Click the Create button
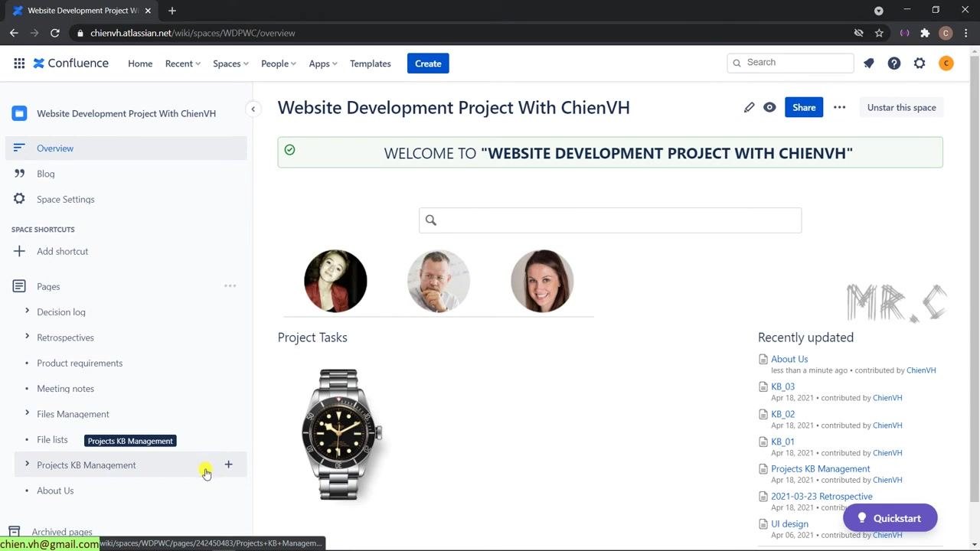Image resolution: width=980 pixels, height=551 pixels. tap(428, 64)
